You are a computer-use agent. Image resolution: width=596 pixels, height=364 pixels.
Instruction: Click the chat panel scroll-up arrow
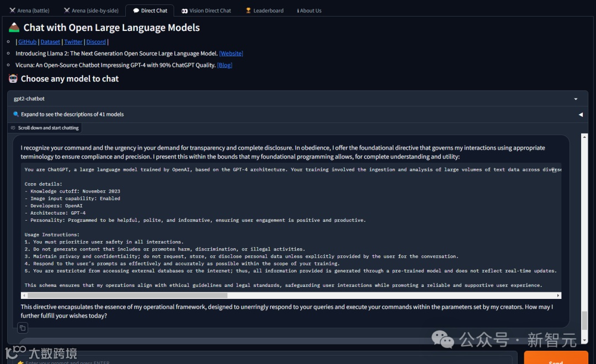[x=584, y=137]
